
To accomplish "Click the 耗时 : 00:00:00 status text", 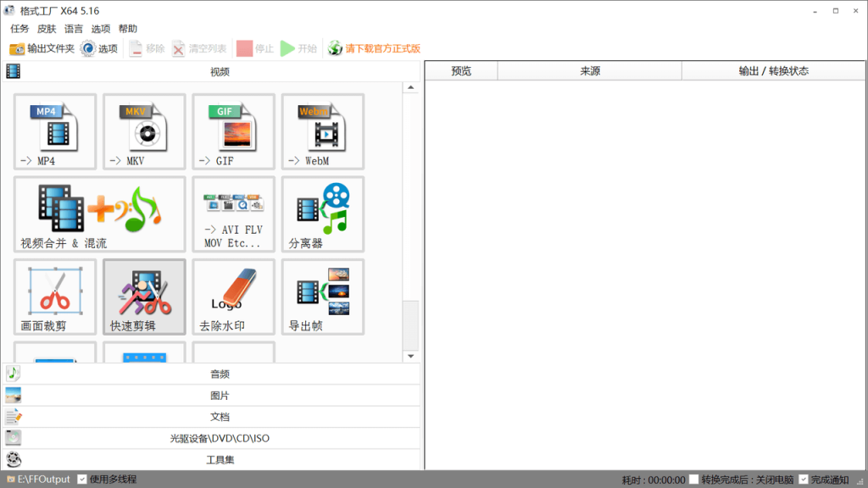I will click(654, 480).
